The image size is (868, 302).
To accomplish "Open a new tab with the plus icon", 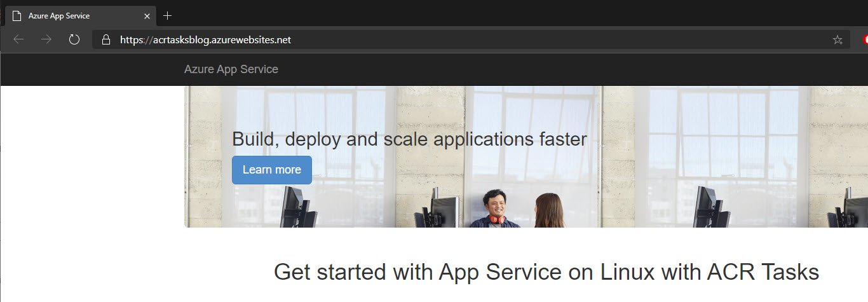I will click(167, 15).
